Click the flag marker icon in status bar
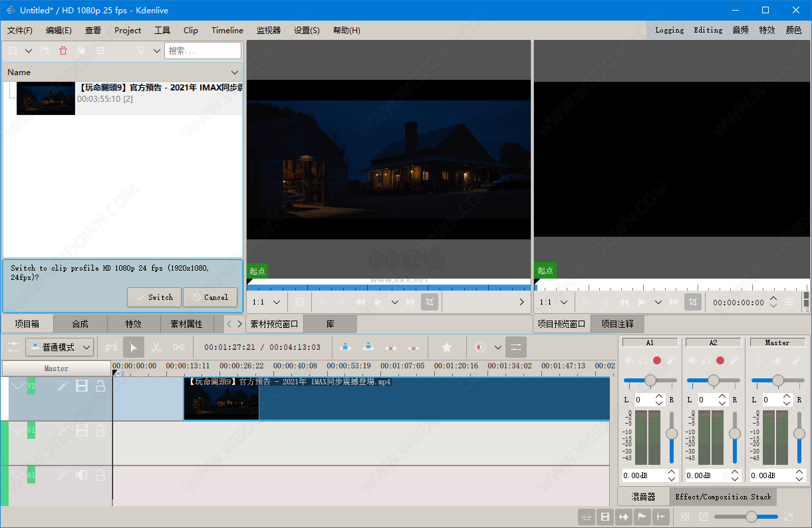The height and width of the screenshot is (528, 812). click(642, 517)
